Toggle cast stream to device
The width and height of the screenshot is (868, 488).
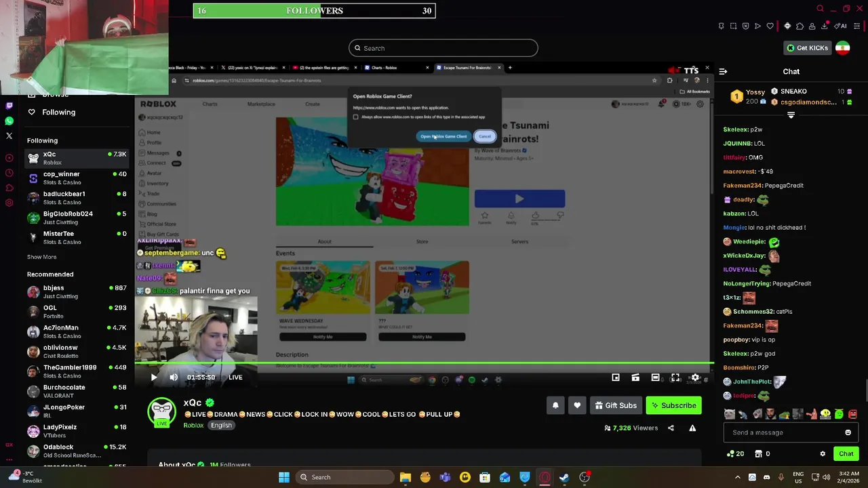pyautogui.click(x=635, y=378)
